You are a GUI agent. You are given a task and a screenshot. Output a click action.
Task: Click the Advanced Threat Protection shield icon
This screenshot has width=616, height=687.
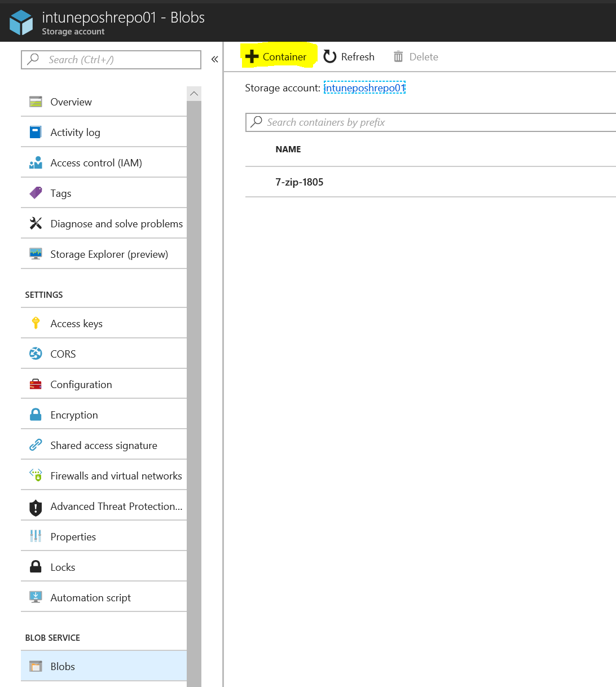point(36,507)
